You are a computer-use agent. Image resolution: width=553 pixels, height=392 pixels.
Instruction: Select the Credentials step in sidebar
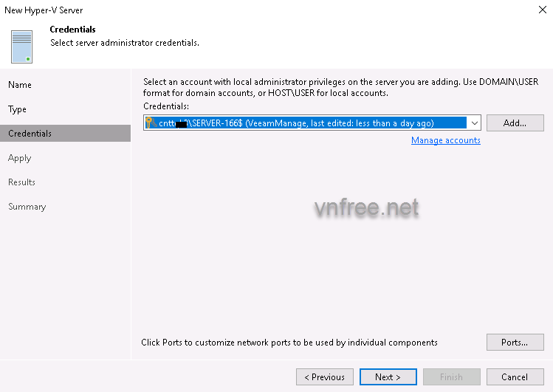pos(30,134)
